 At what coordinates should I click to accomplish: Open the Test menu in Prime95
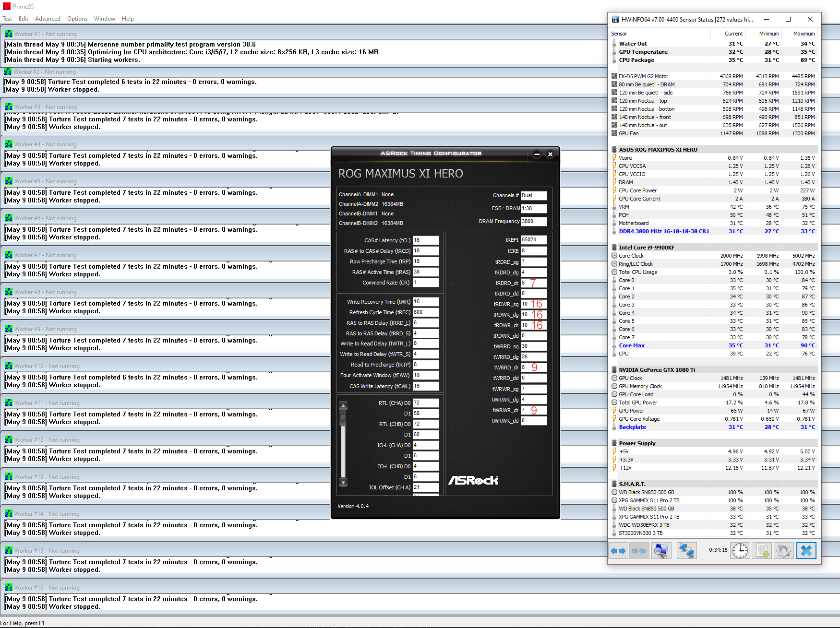coord(7,19)
